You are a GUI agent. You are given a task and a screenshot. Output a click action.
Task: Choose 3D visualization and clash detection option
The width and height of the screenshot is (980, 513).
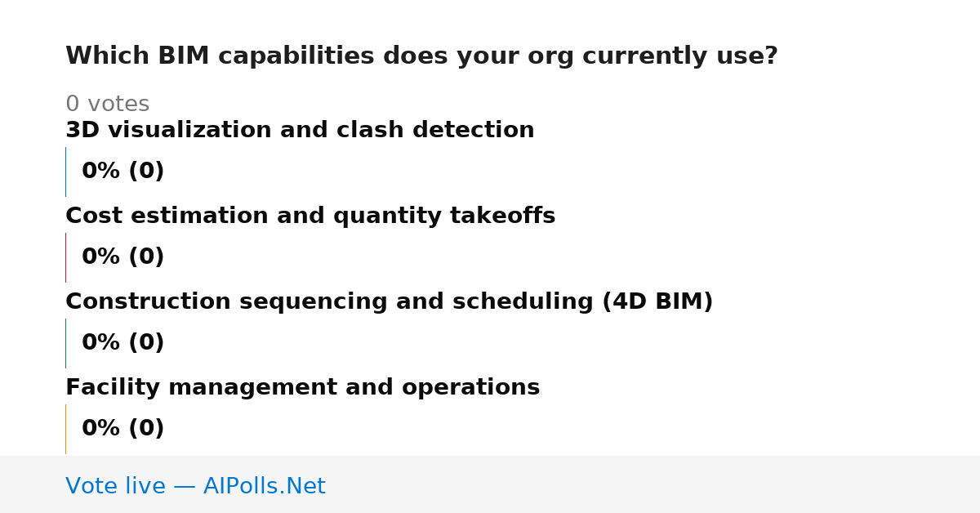pyautogui.click(x=300, y=131)
